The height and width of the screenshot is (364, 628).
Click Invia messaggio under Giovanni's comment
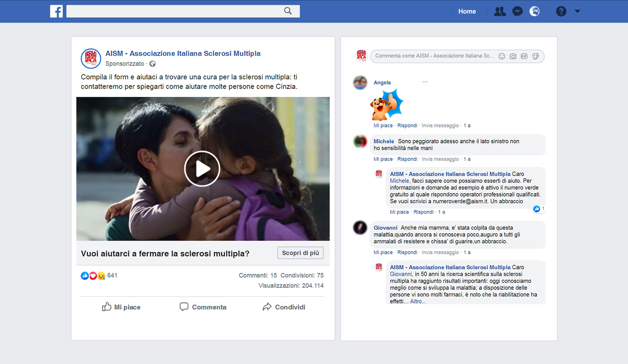point(440,252)
